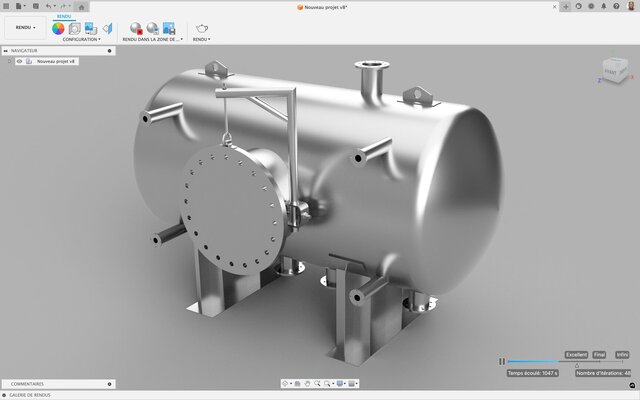Expand the RENDU DANS LA ZONE DE dropdown

point(152,40)
